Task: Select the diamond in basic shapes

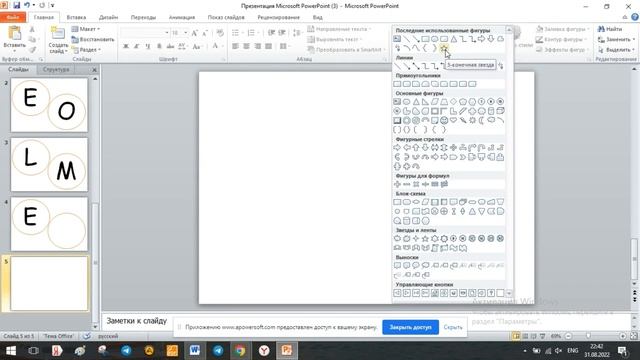Action: (x=453, y=102)
